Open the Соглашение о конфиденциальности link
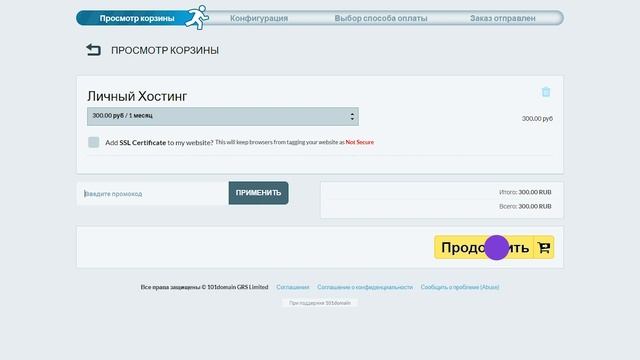This screenshot has height=360, width=640. click(x=365, y=287)
